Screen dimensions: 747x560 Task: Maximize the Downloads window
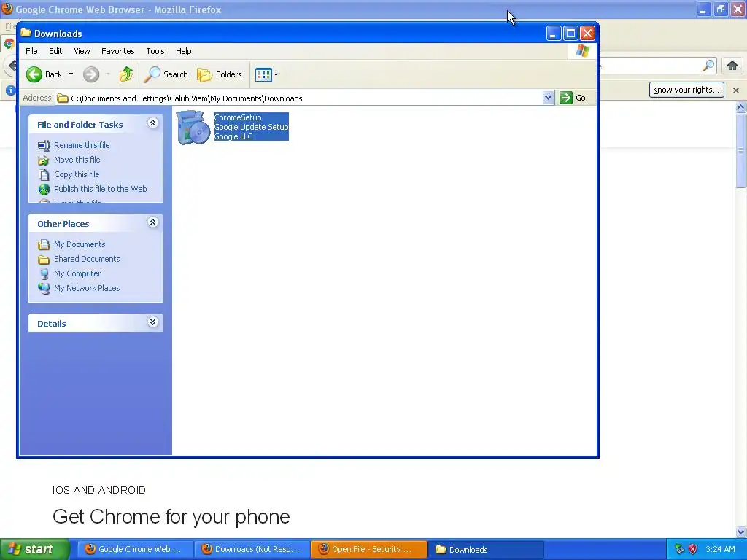[570, 33]
